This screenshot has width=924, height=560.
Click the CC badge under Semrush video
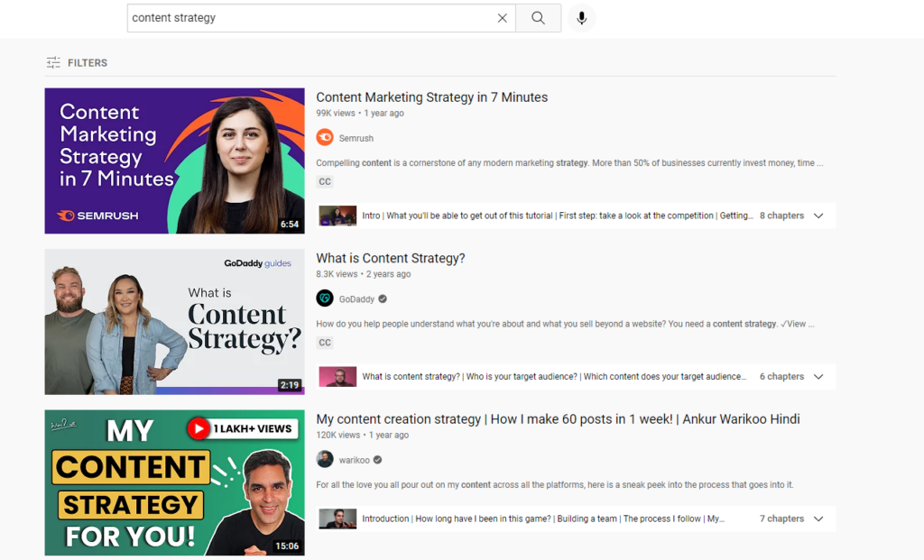pos(325,182)
